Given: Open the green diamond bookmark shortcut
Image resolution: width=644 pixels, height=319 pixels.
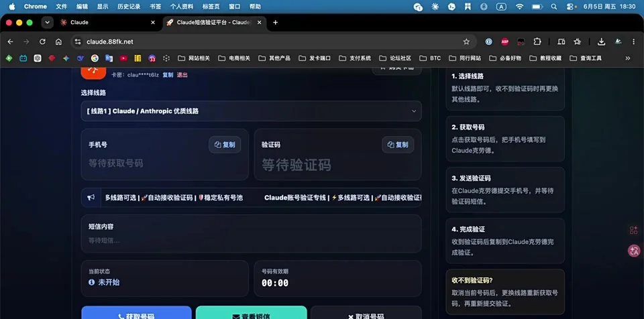Looking at the screenshot, I should tap(9, 58).
